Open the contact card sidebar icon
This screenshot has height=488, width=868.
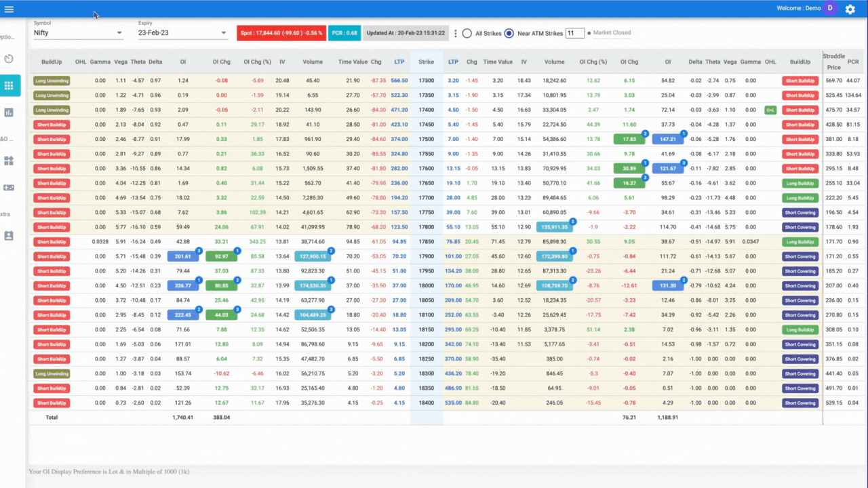9,236
